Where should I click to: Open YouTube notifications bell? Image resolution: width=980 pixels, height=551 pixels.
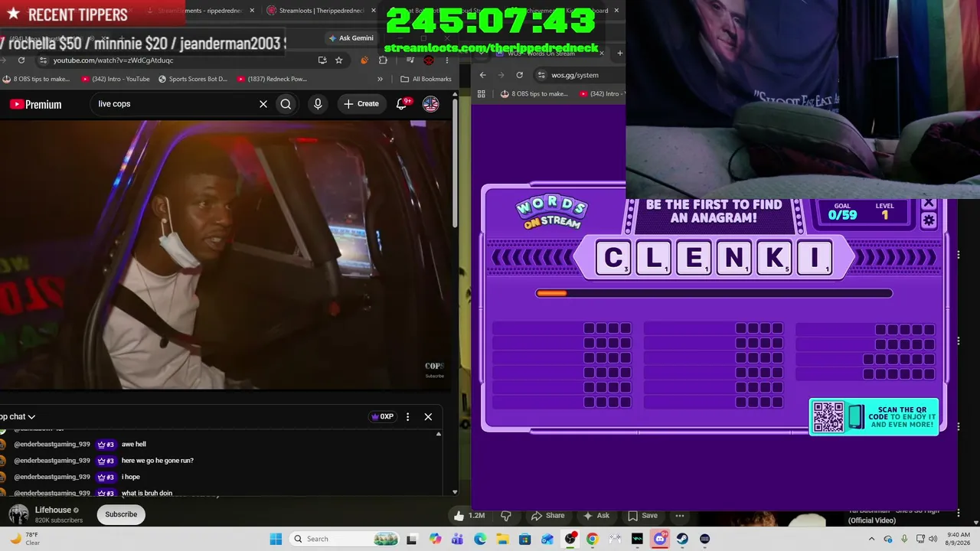tap(401, 104)
